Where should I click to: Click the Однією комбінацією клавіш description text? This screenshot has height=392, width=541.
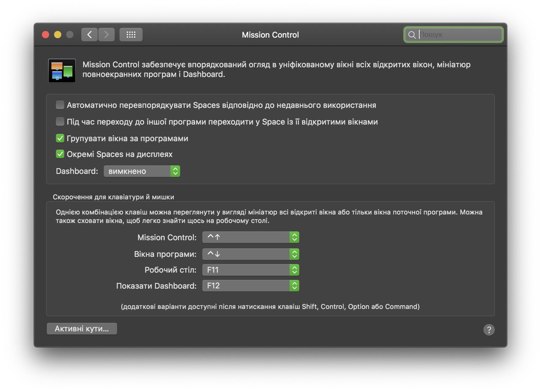(269, 216)
